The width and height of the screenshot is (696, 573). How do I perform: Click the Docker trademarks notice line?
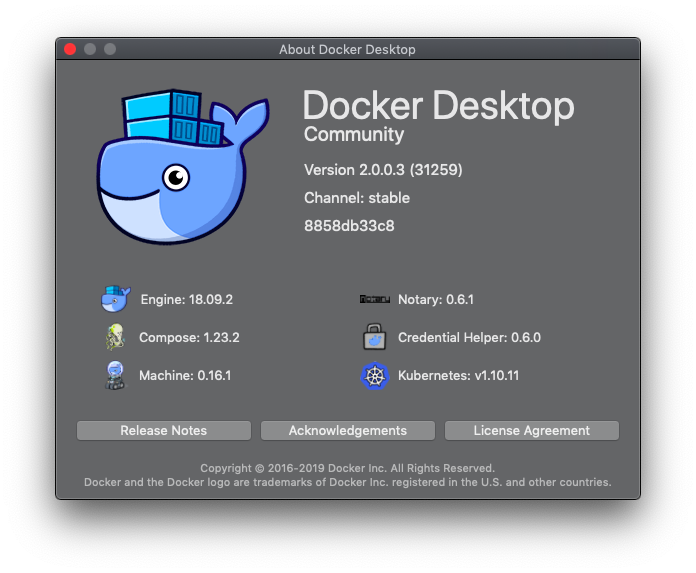[x=348, y=482]
